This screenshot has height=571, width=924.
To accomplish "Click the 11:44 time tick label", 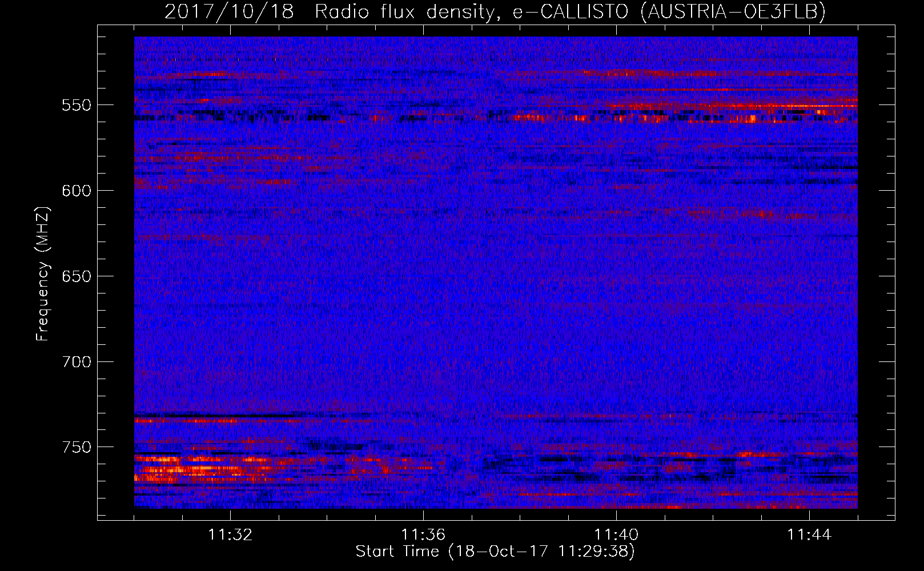I will tap(809, 535).
